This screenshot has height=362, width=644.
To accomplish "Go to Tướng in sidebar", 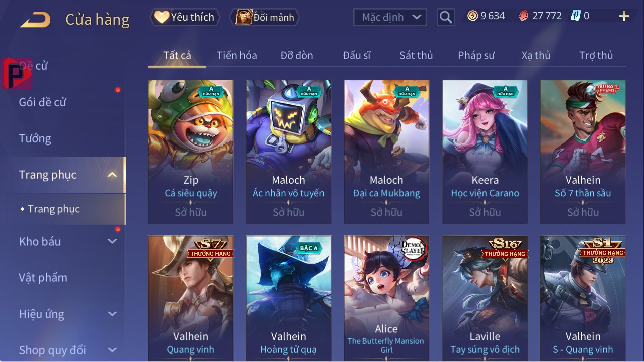I will click(35, 138).
